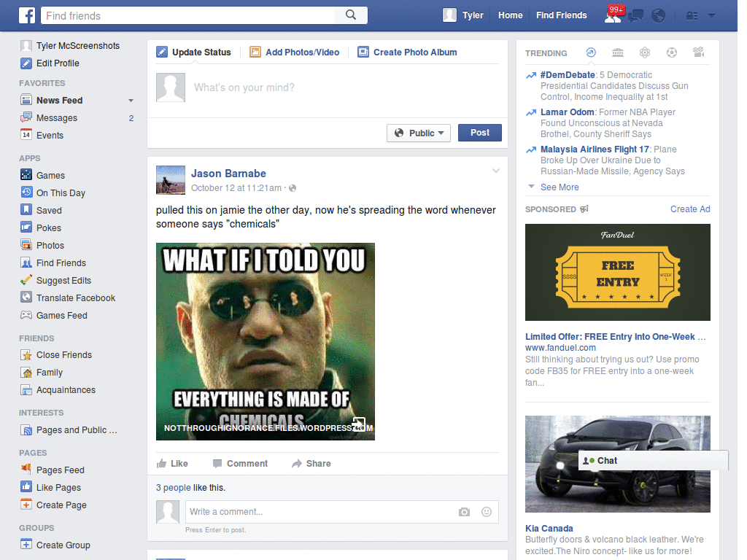Show top trends icon in Trending

(x=591, y=52)
